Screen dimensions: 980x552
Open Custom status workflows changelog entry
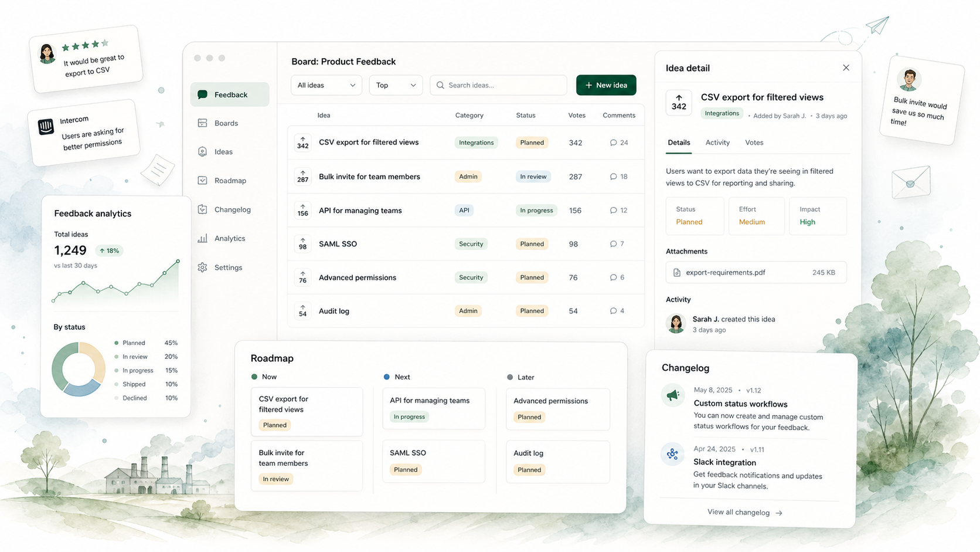click(x=740, y=404)
